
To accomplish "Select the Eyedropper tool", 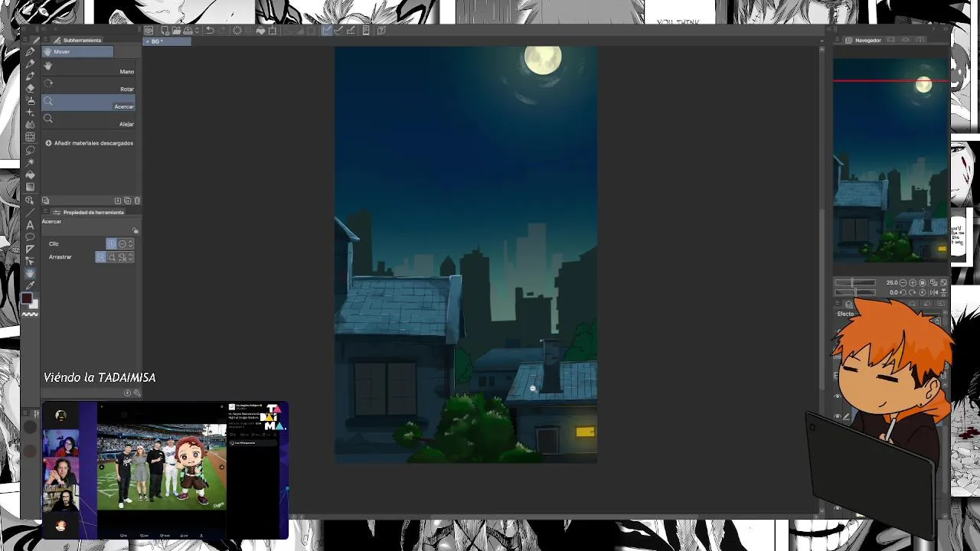I will pyautogui.click(x=30, y=285).
